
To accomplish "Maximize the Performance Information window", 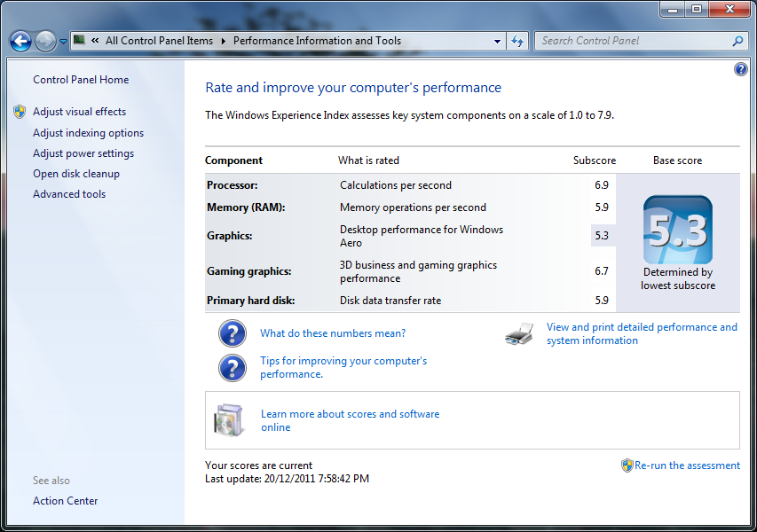I will (x=697, y=9).
